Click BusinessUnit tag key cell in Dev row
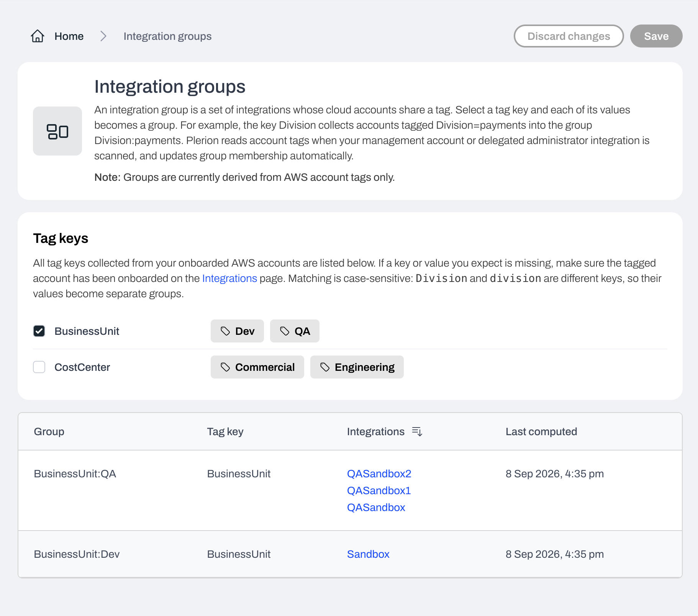The width and height of the screenshot is (698, 616). tap(239, 554)
